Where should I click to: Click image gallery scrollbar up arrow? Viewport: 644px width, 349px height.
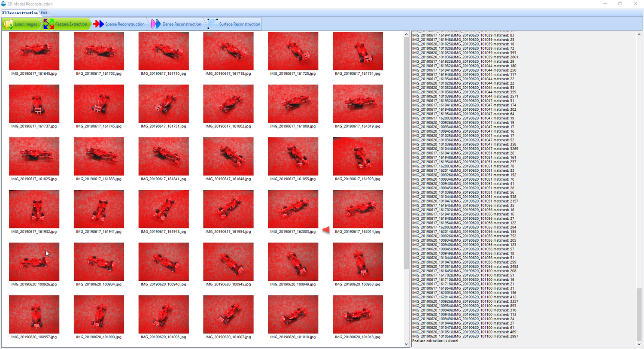point(407,34)
